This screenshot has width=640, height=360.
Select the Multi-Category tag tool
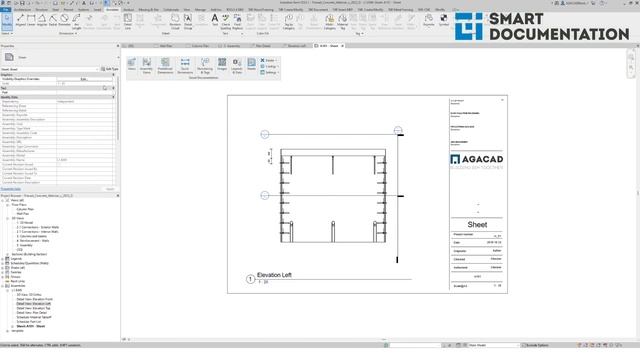(329, 21)
